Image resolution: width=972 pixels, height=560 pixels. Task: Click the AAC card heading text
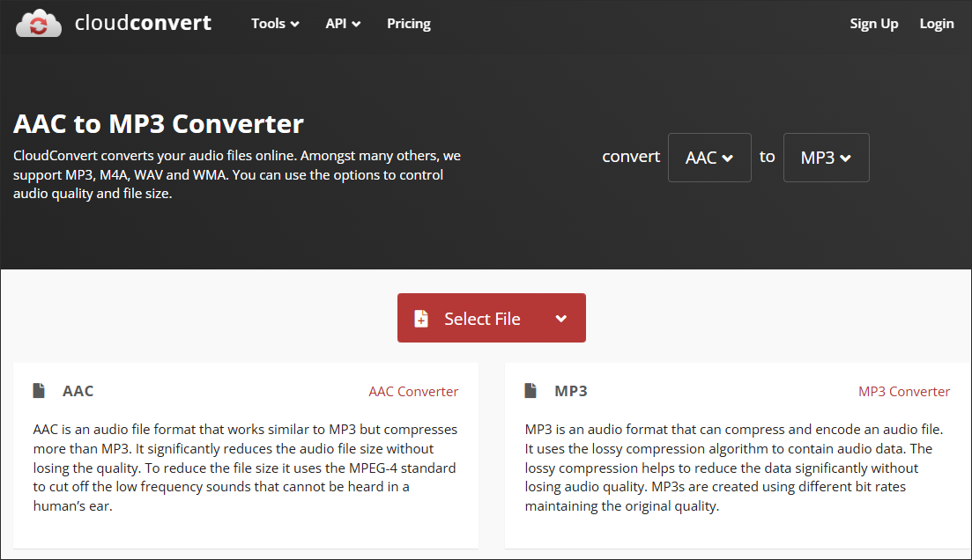click(78, 391)
